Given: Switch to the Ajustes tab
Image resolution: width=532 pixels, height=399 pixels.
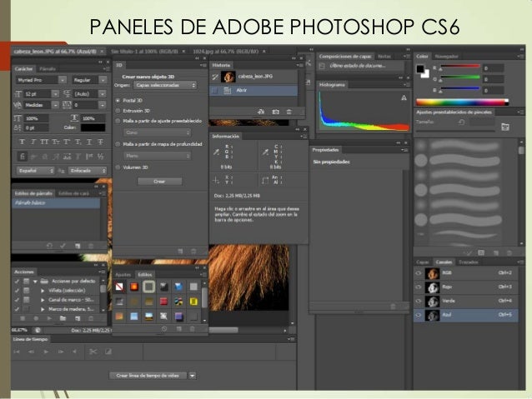Looking at the screenshot, I should coord(123,275).
